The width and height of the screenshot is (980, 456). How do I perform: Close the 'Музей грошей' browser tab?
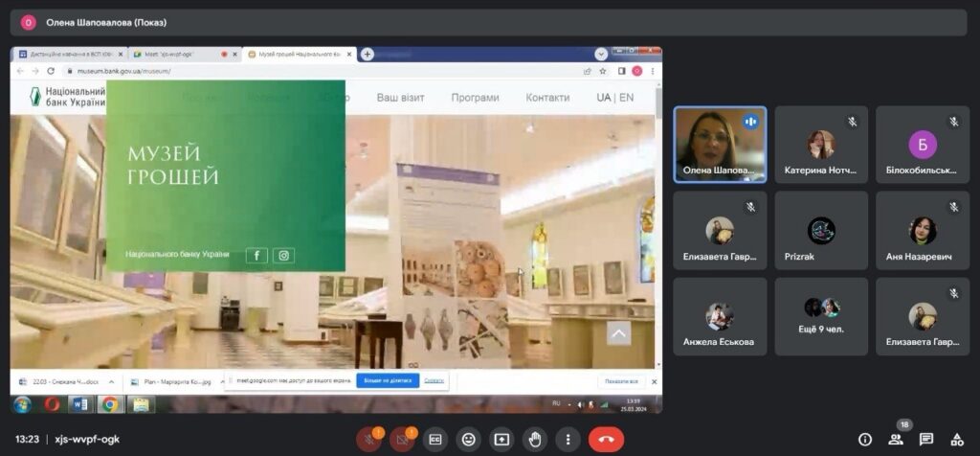click(x=349, y=55)
